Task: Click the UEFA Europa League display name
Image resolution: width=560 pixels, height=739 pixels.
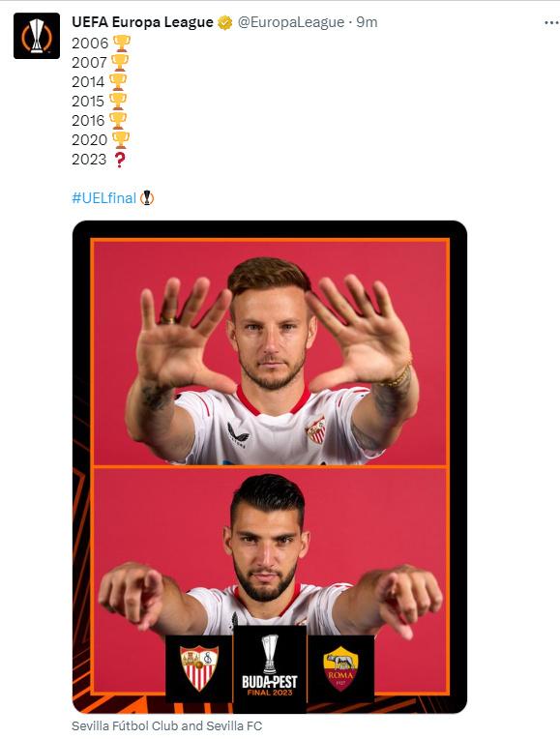Action: click(x=142, y=22)
